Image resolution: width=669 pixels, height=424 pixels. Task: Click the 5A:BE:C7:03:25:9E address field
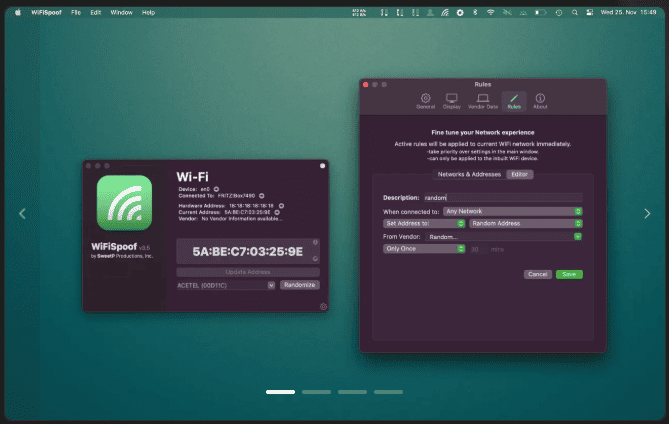[248, 251]
